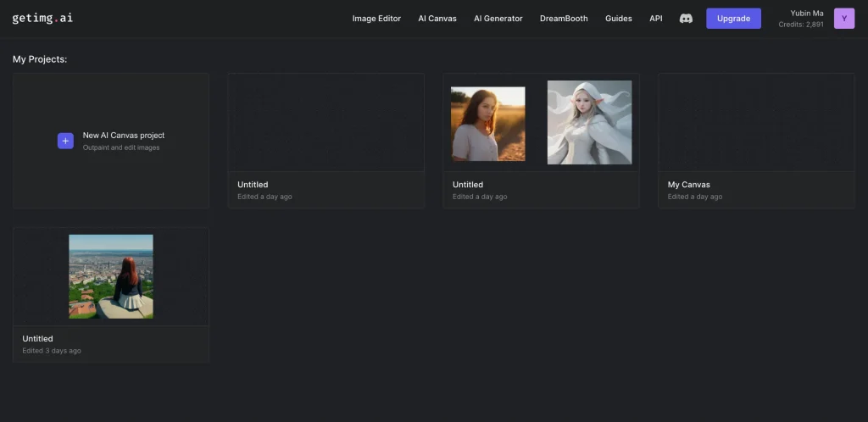The height and width of the screenshot is (422, 868).
Task: Select DreamBooth in the top menu
Action: pos(564,19)
